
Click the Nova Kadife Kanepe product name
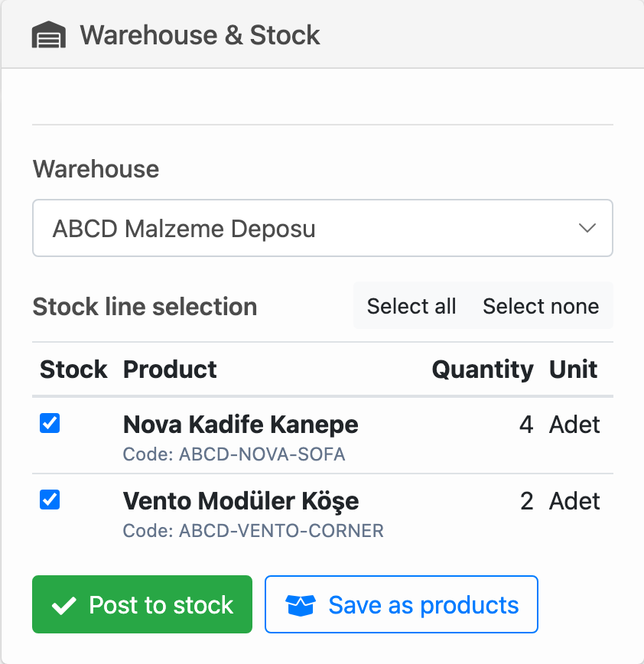click(240, 425)
